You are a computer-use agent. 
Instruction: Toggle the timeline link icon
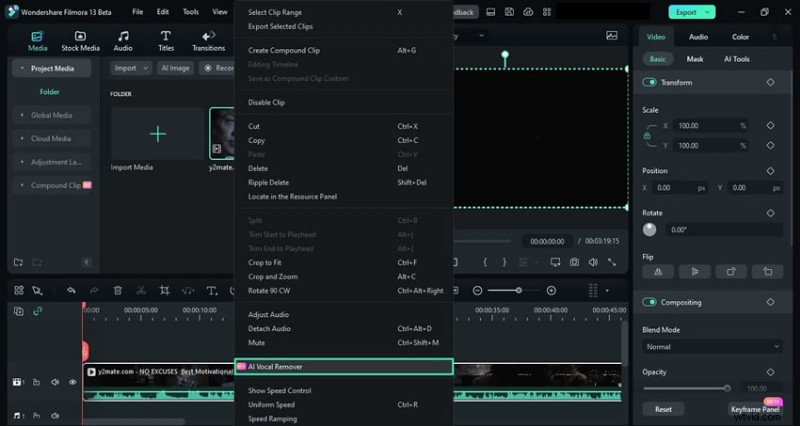[37, 311]
